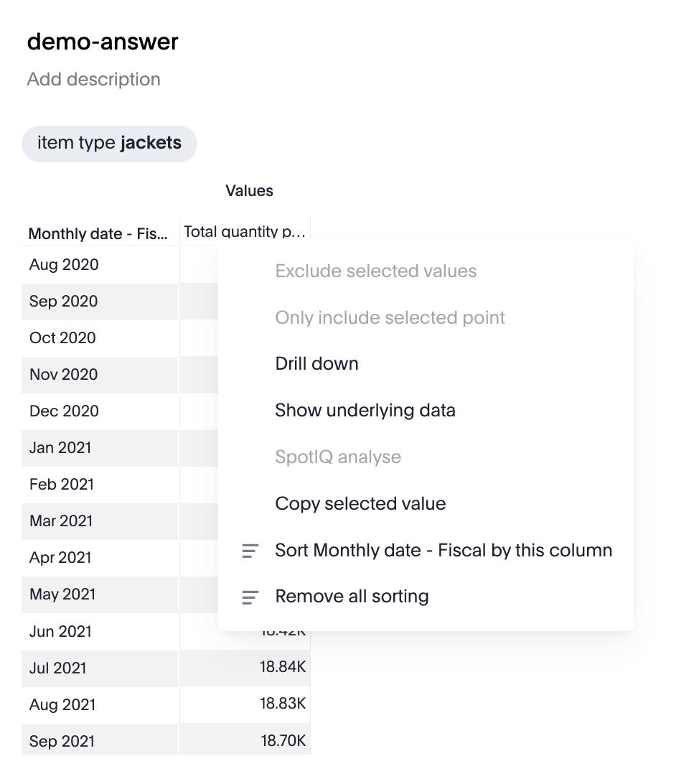This screenshot has width=699, height=784.
Task: Click the Jul 2021 date cell
Action: 58,668
